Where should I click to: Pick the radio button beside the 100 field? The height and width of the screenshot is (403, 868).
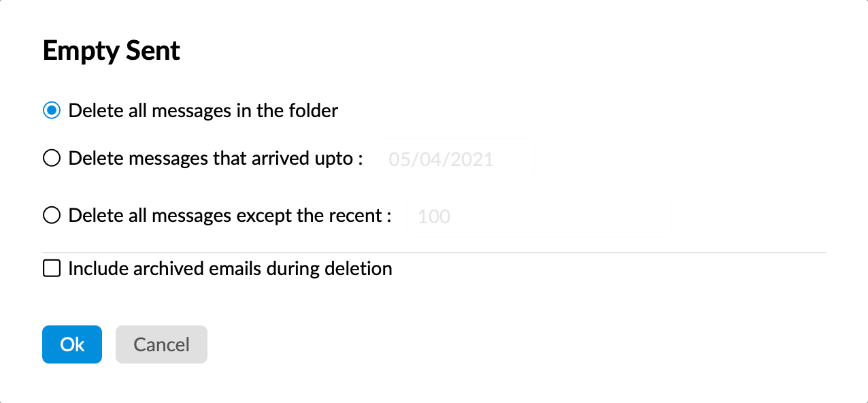pos(52,216)
